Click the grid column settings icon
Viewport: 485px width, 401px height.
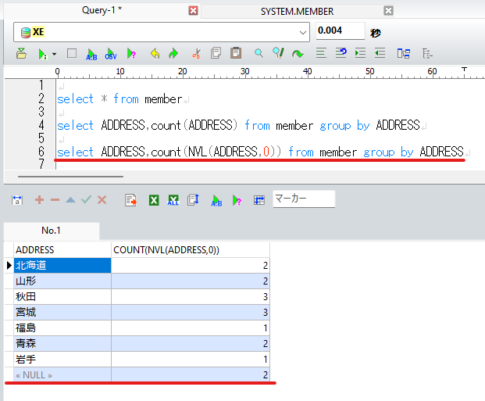click(x=259, y=200)
